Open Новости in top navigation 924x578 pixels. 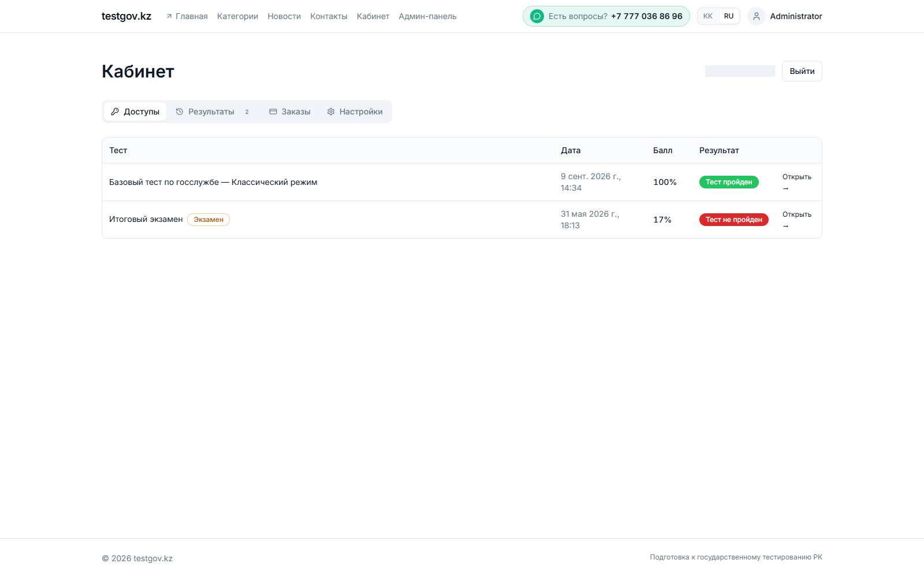[x=284, y=16]
